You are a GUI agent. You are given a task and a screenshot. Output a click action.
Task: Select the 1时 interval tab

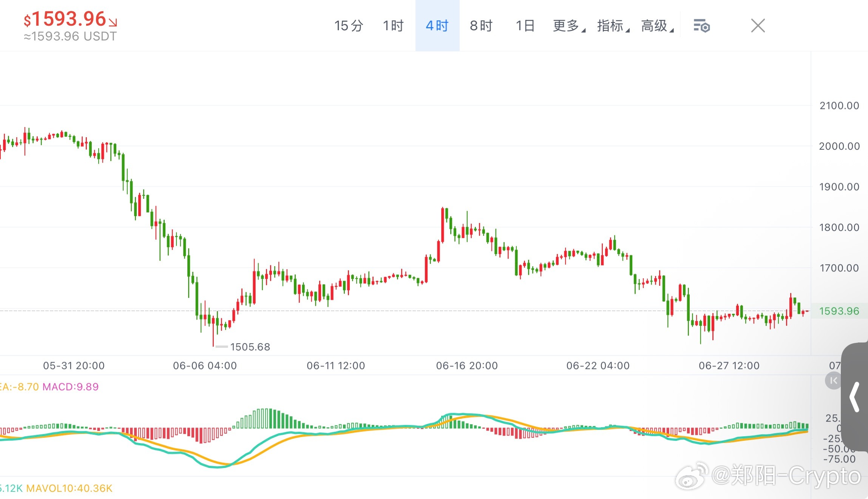pos(393,26)
